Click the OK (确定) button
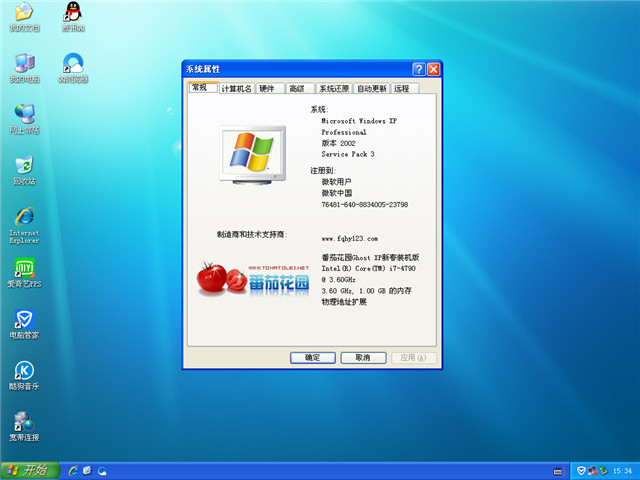Viewport: 640px width, 480px height. coord(313,358)
